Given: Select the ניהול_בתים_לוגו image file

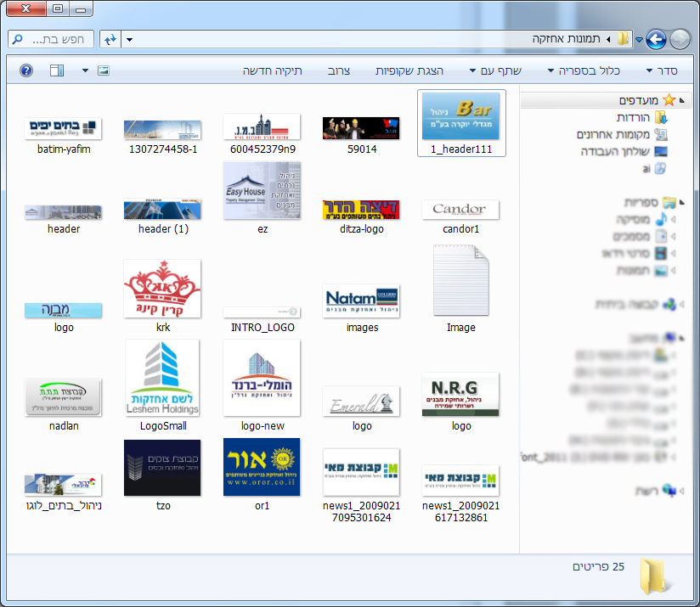Looking at the screenshot, I should tap(63, 492).
